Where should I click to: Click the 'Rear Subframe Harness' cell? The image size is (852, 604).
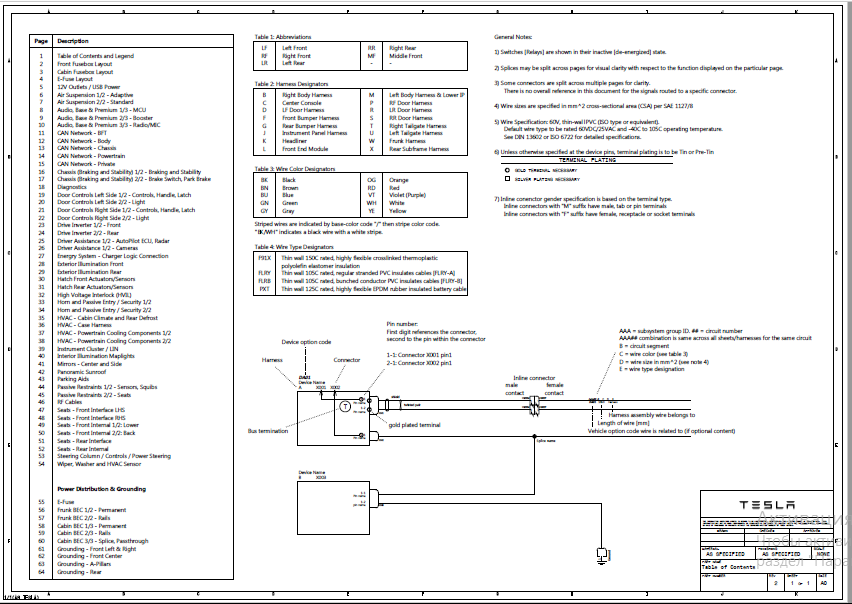[x=419, y=149]
